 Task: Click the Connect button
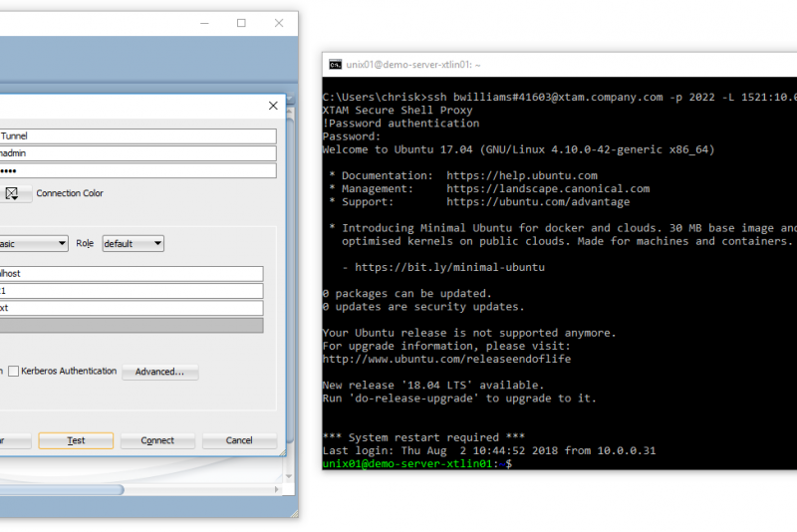[157, 440]
